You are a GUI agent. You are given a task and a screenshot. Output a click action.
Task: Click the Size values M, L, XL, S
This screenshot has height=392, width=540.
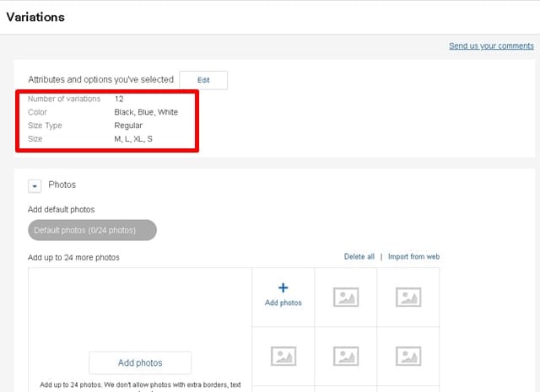click(133, 139)
